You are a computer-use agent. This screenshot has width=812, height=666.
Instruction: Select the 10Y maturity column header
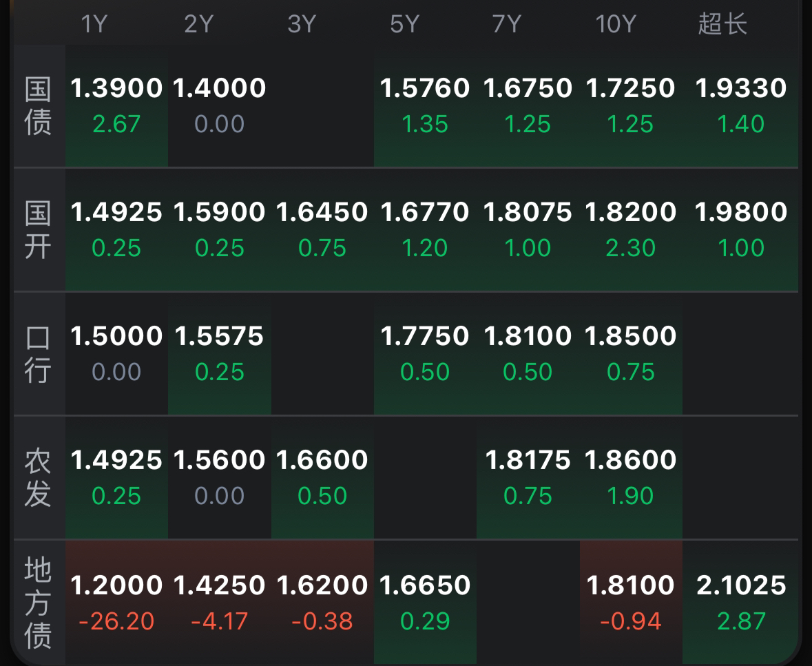coord(615,24)
